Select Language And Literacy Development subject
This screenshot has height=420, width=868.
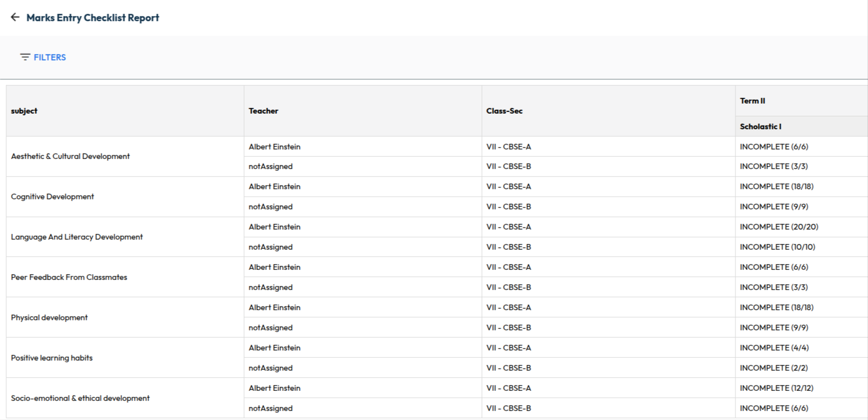77,237
